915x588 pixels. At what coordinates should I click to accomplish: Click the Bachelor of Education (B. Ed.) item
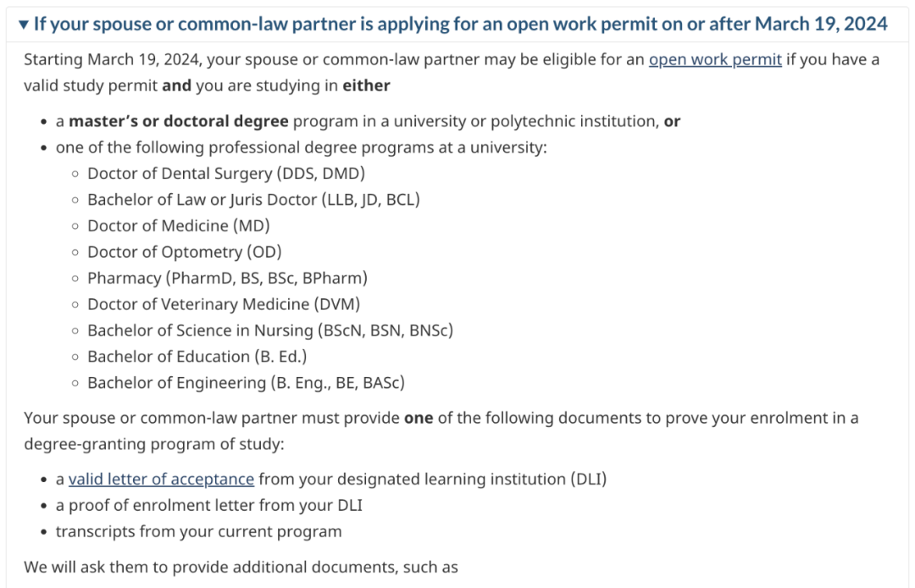coord(197,357)
